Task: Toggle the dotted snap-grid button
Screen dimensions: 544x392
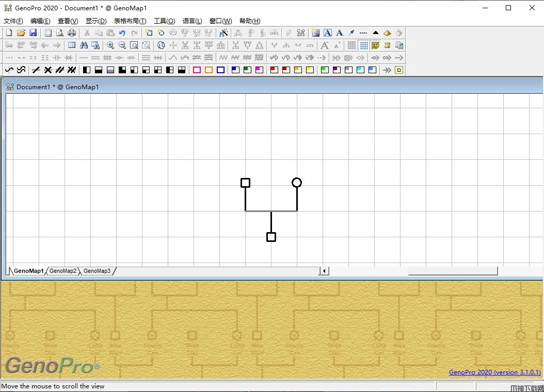Action: 351,45
